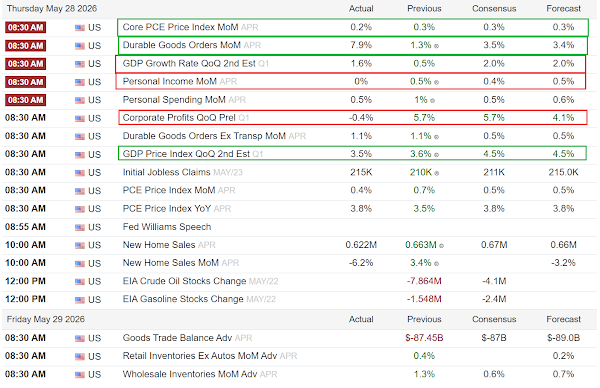This screenshot has height=388, width=600.
Task: Click Forecast column header for Thursday
Action: [563, 8]
